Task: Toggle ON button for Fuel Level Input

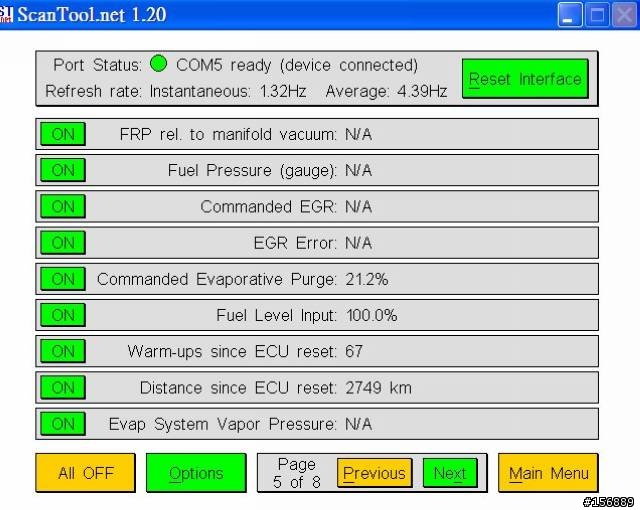Action: tap(63, 315)
